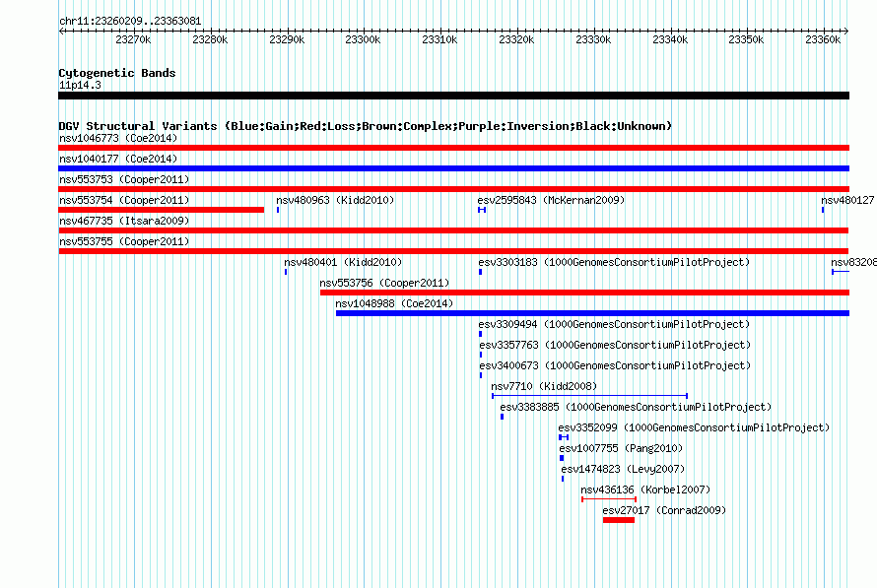Click the esv1007755 (Pang2010) label
877x588 pixels.
621,448
